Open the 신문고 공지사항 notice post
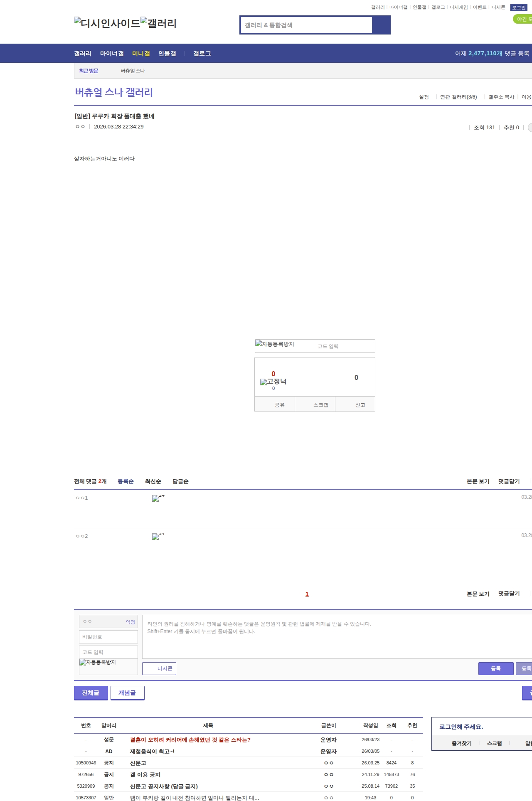The height and width of the screenshot is (801, 532). [164, 786]
